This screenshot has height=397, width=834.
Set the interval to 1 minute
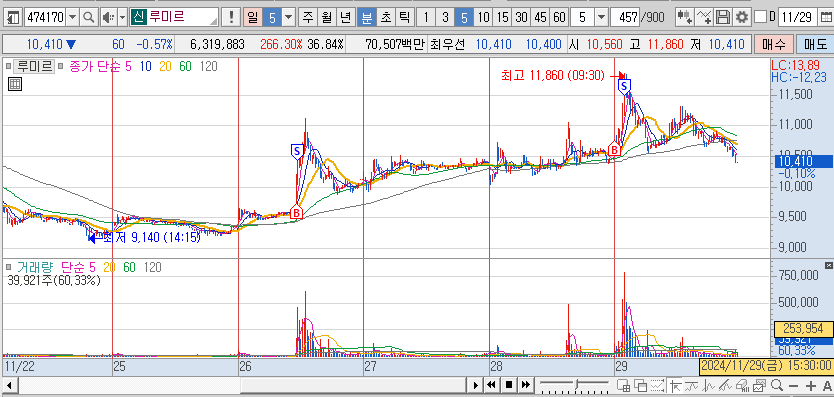(426, 18)
